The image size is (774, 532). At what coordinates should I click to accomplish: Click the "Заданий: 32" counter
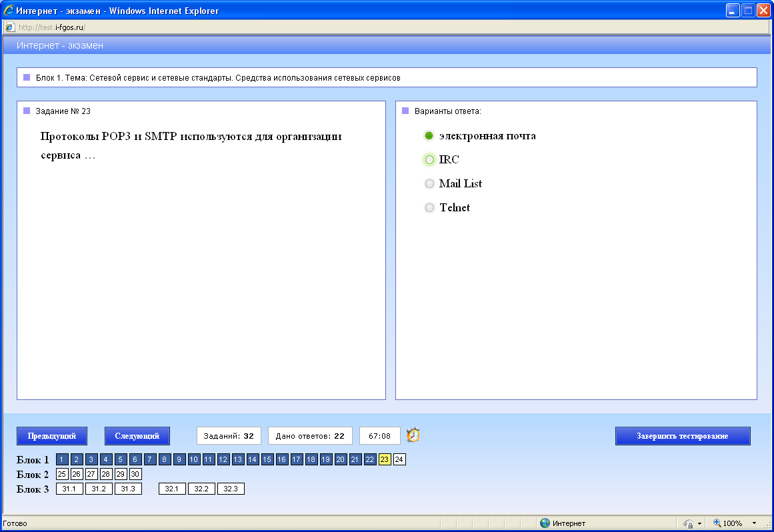229,436
